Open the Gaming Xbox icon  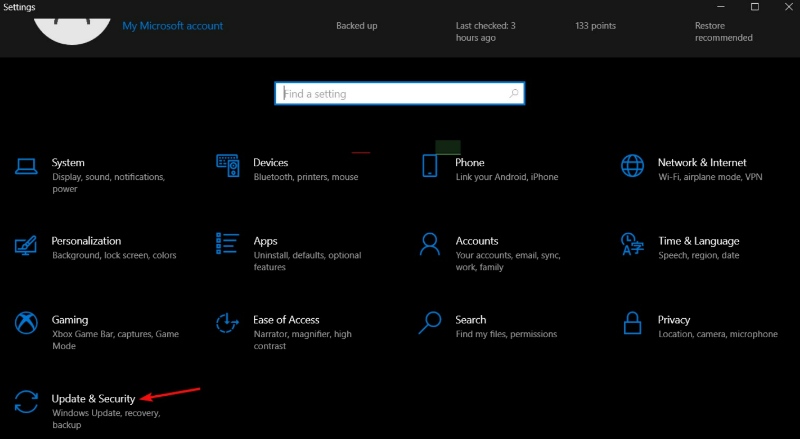pyautogui.click(x=26, y=323)
